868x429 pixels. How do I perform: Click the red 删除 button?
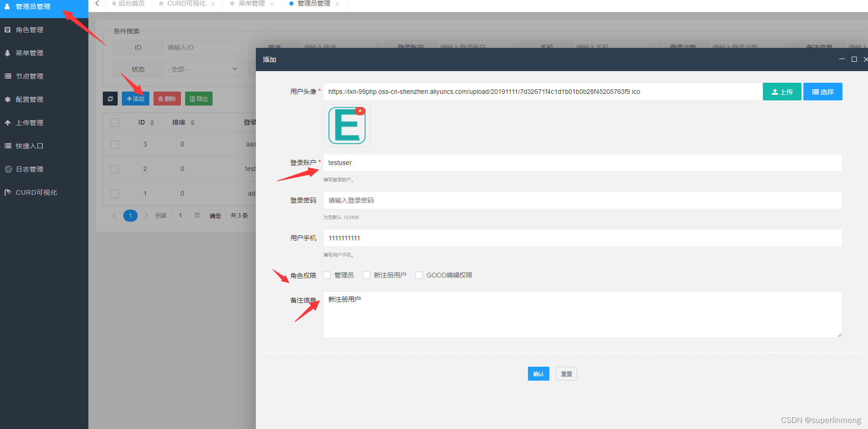coord(167,99)
